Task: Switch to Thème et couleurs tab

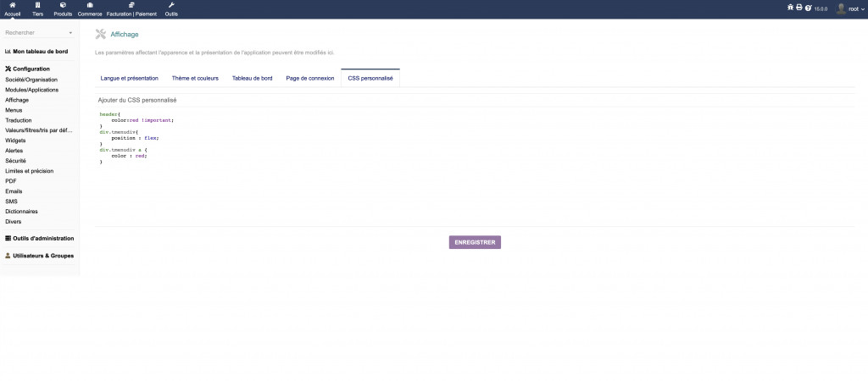Action: tap(195, 79)
